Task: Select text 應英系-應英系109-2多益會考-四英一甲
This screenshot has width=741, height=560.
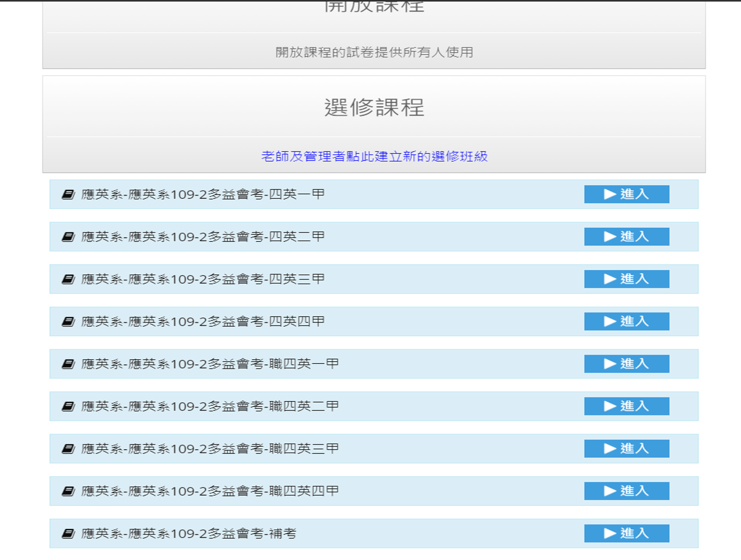Action: click(x=203, y=195)
